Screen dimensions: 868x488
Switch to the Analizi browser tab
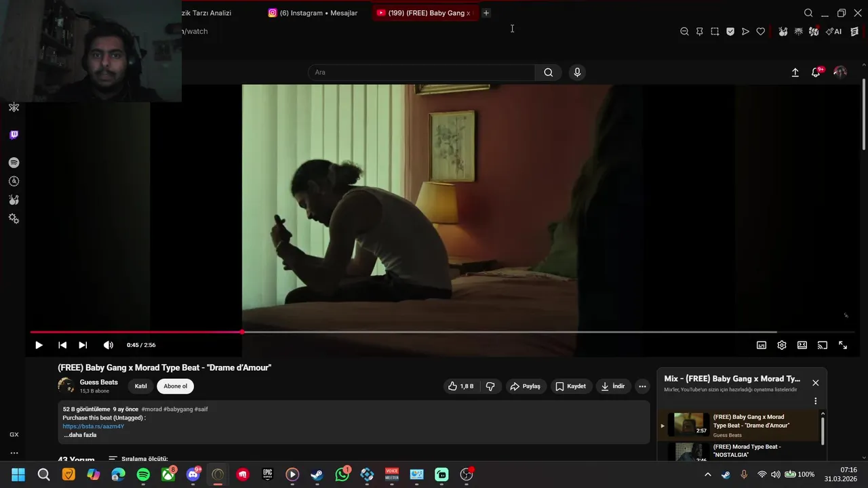click(x=207, y=13)
